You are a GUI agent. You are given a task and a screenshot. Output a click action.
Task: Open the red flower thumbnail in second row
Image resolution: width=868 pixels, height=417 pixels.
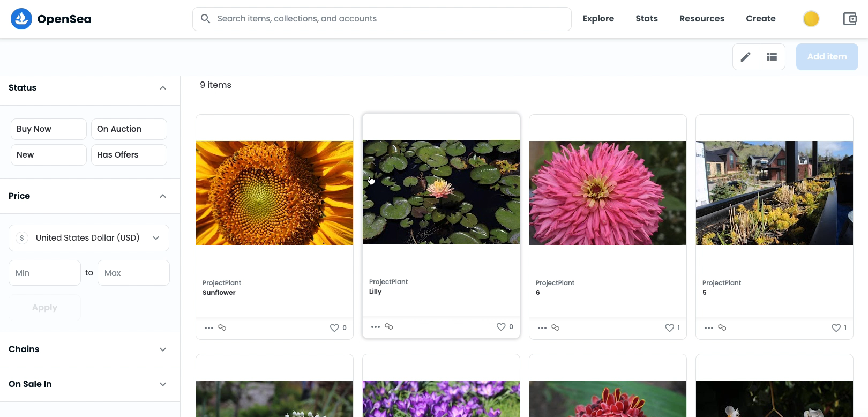[608, 399]
